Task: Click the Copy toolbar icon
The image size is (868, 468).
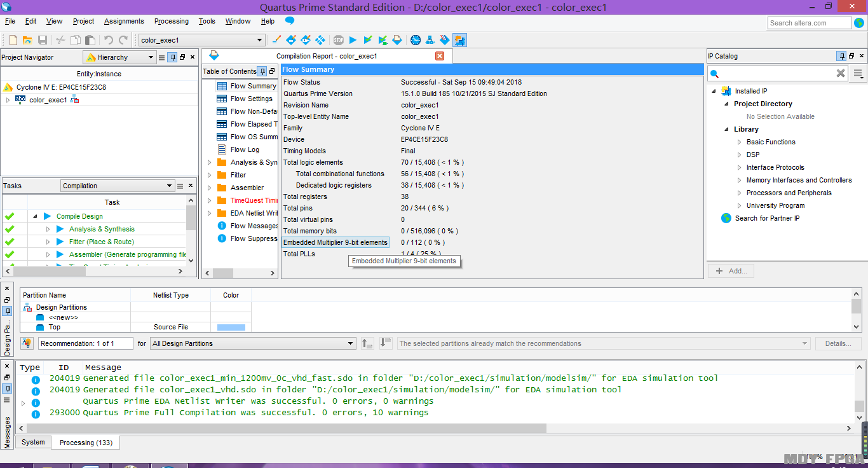Action: tap(76, 40)
